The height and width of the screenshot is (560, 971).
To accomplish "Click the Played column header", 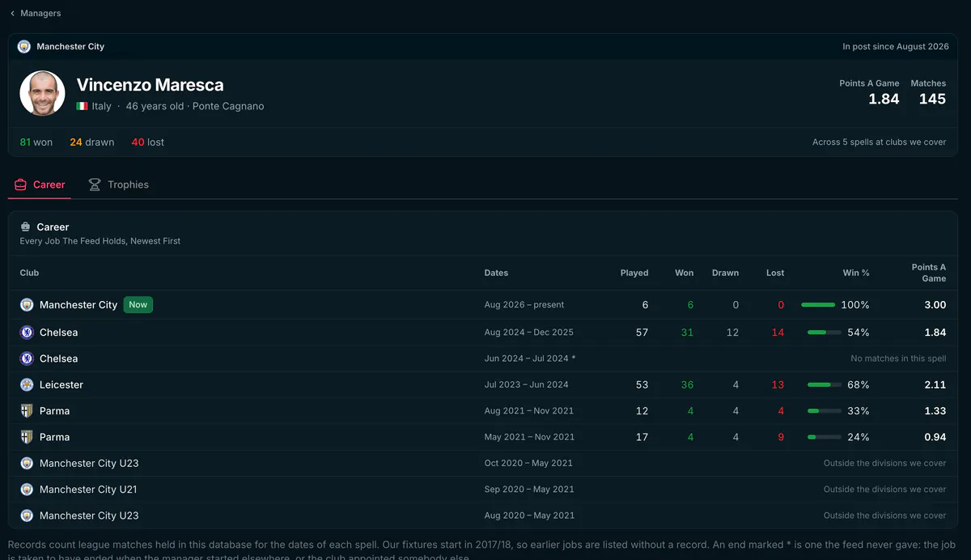I will [x=634, y=273].
